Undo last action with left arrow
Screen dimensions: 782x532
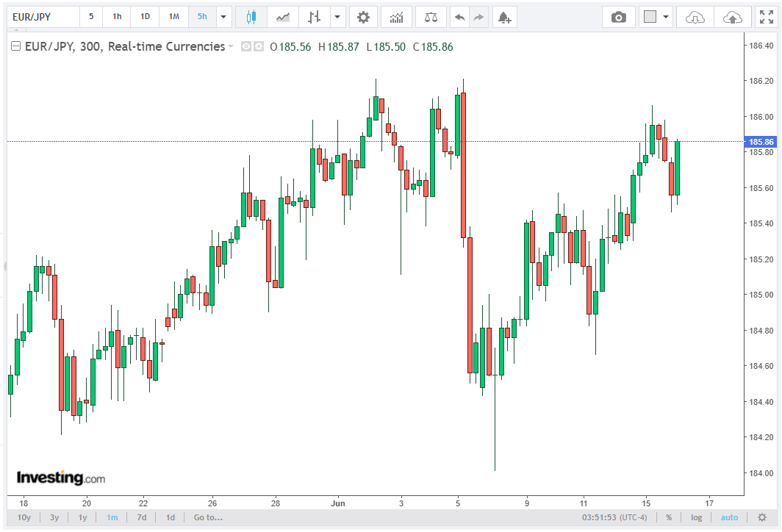459,17
